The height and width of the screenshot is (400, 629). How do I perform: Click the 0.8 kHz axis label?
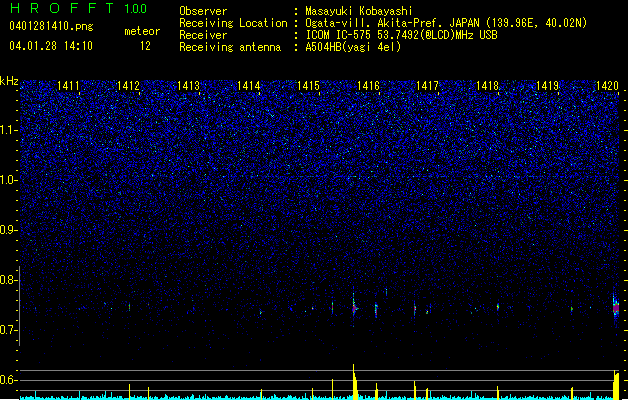[9, 280]
